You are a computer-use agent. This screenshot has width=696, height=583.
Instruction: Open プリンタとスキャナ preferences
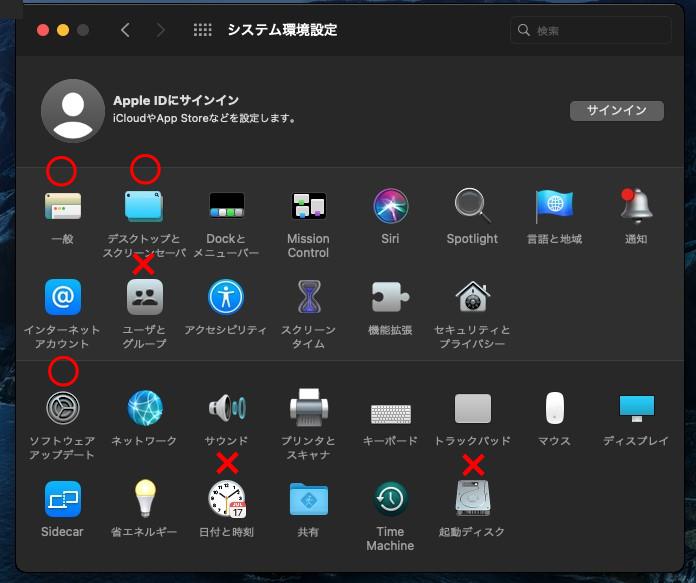tap(308, 407)
